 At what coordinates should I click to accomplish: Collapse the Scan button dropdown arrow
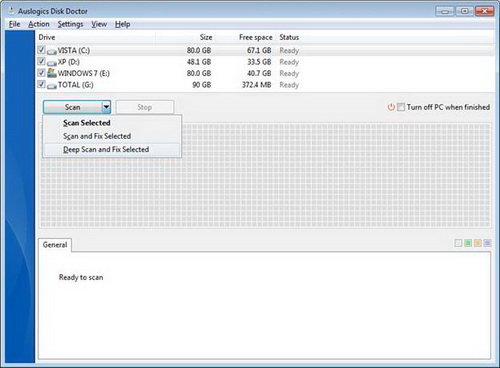tap(106, 107)
